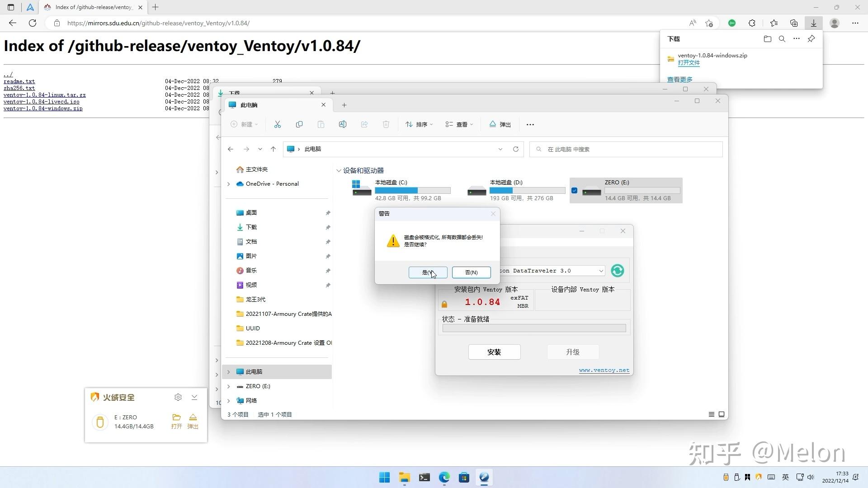Image resolution: width=868 pixels, height=488 pixels.
Task: Open the 排序 sort dropdown
Action: click(x=418, y=124)
